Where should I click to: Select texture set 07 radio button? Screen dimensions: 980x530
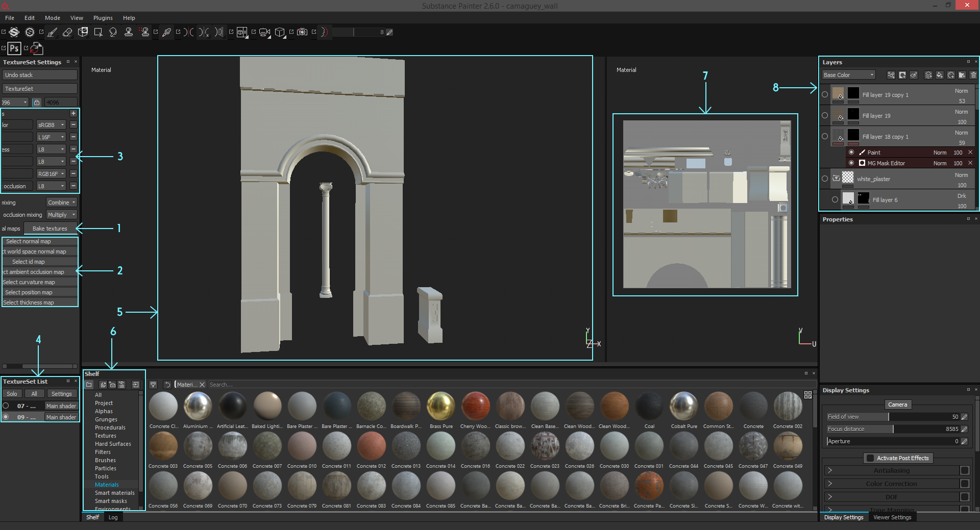pos(6,406)
